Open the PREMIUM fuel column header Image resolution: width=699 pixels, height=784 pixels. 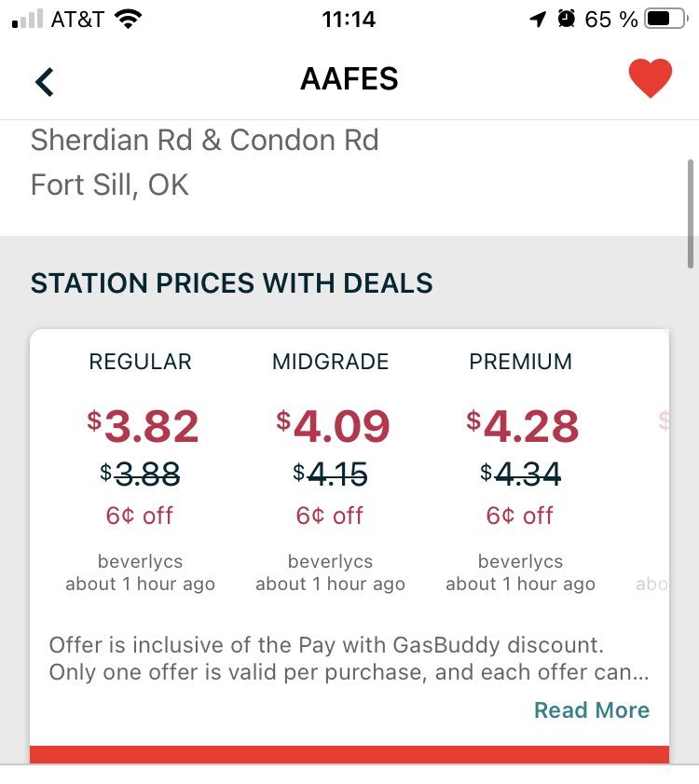(x=520, y=362)
